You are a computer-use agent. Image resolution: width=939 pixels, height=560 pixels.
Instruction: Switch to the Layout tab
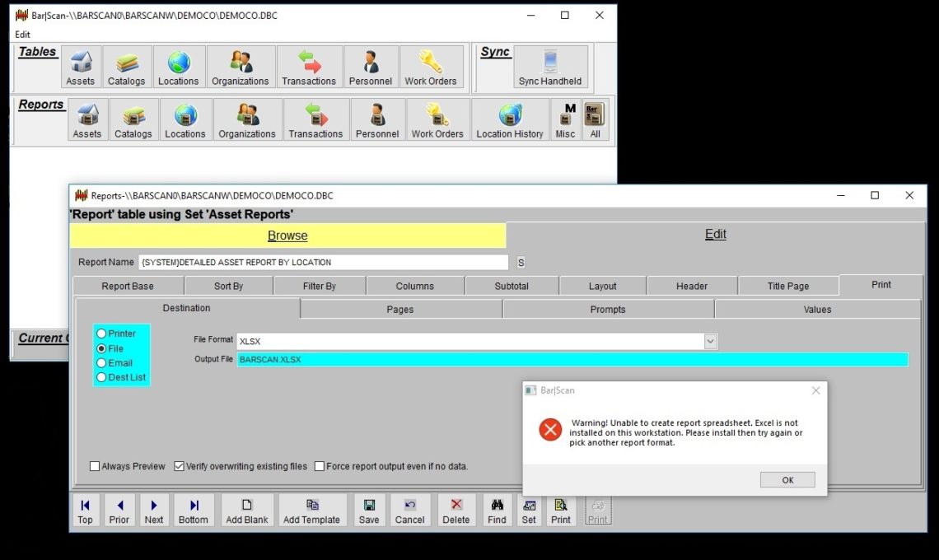coord(602,287)
